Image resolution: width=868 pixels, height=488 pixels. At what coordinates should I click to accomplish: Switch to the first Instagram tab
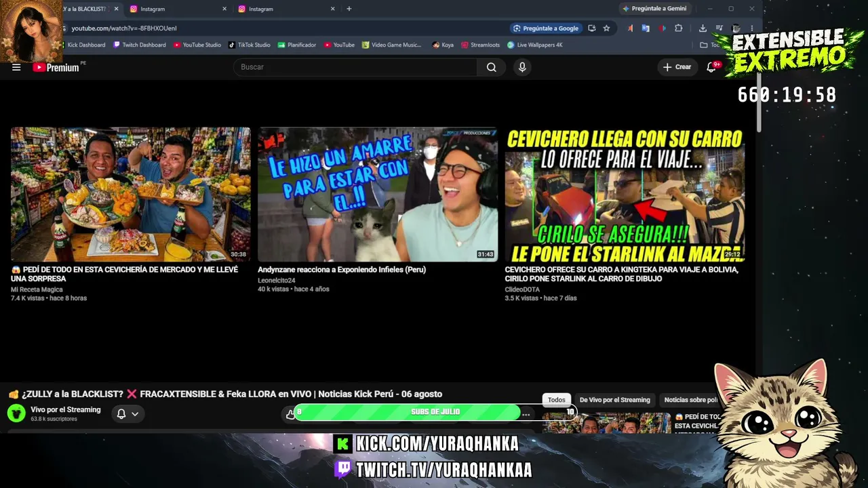pyautogui.click(x=176, y=9)
